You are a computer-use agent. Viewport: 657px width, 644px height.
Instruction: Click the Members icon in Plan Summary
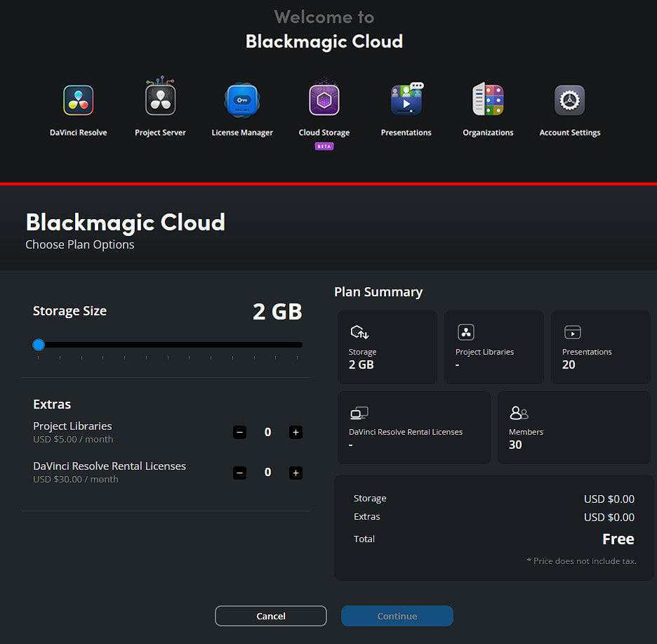519,413
